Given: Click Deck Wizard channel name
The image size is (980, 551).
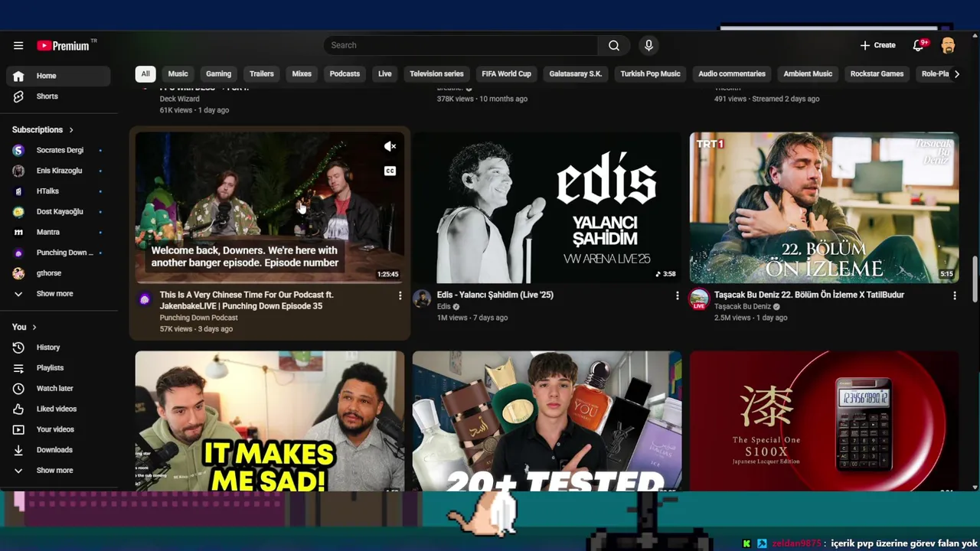Looking at the screenshot, I should tap(179, 99).
